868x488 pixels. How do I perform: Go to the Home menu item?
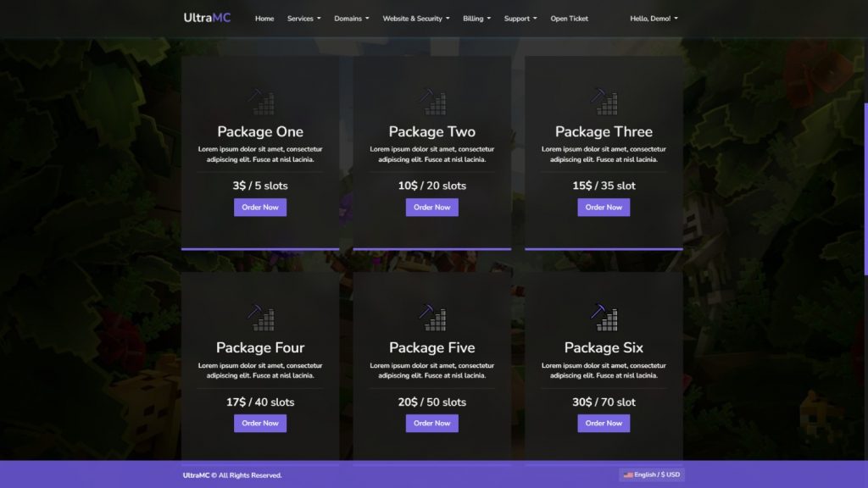click(x=264, y=19)
